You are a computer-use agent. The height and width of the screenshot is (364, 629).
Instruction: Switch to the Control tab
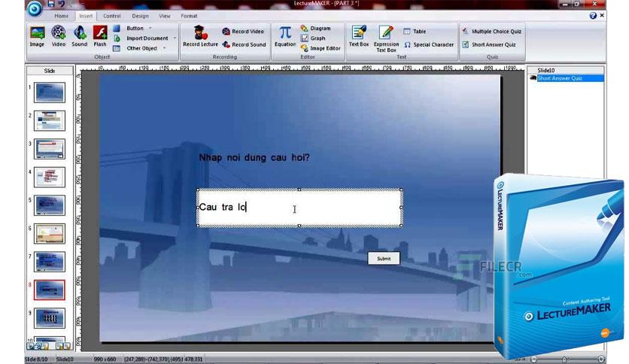click(111, 16)
